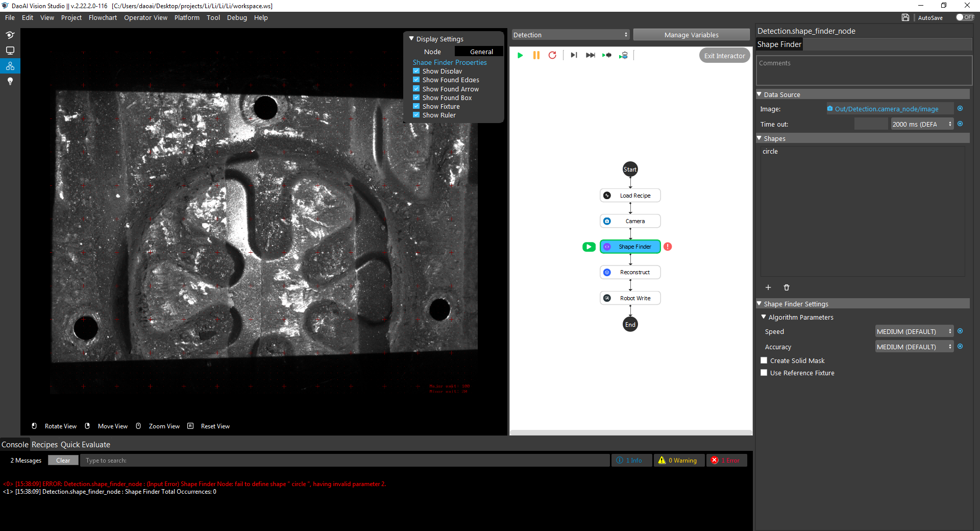980x531 pixels.
Task: Click the link icon next to Speed
Action: click(x=960, y=331)
